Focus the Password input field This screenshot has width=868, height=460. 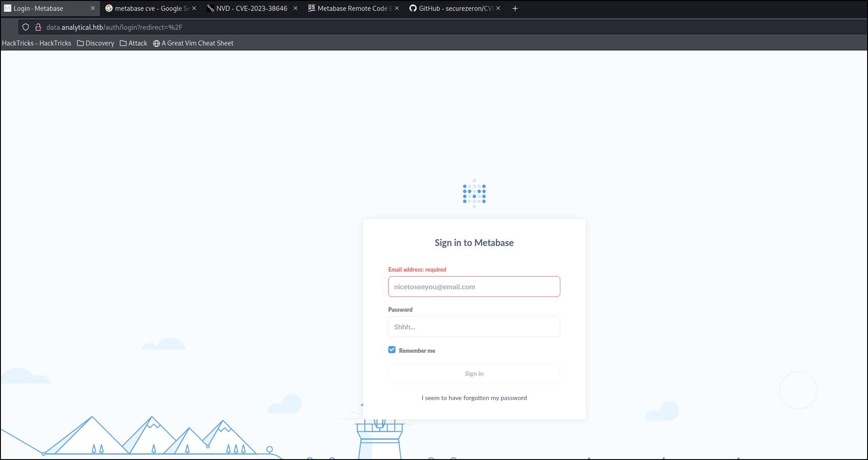(x=474, y=327)
